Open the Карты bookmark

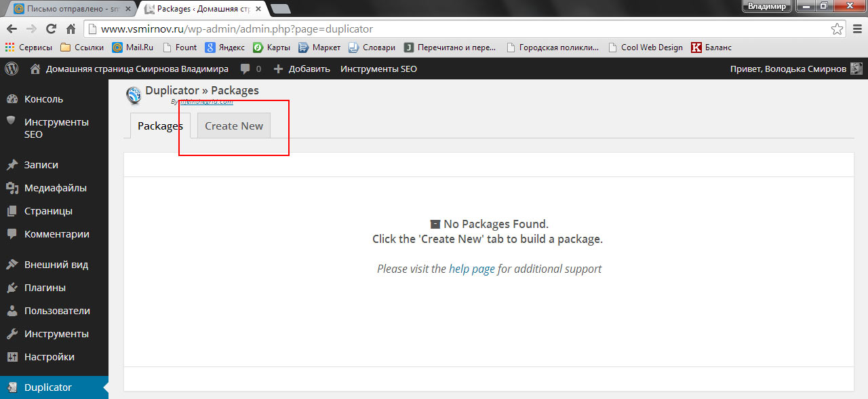(272, 47)
